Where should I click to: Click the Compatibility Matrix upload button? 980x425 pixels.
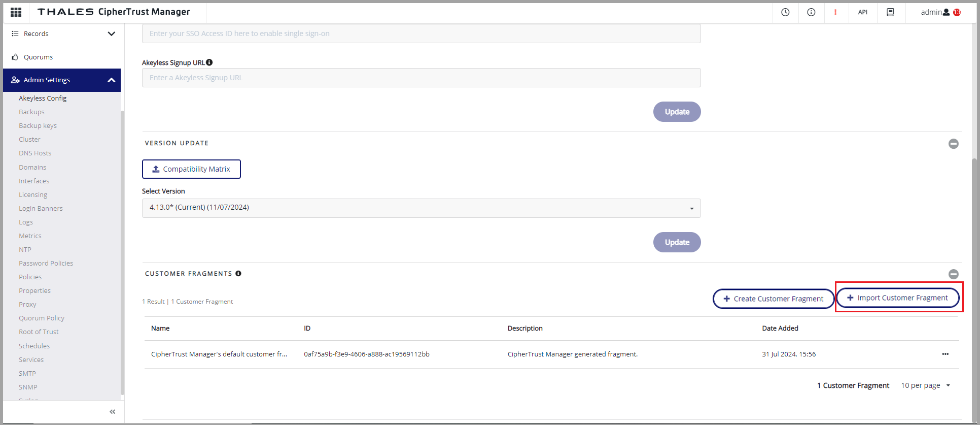click(191, 169)
